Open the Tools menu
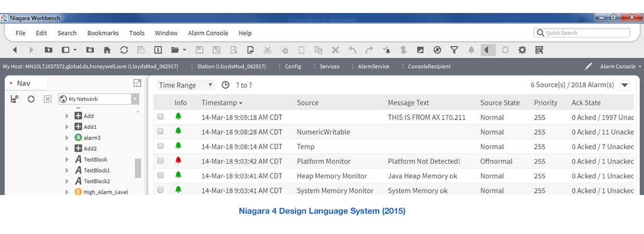Viewport: 644px width, 234px height. point(137,33)
